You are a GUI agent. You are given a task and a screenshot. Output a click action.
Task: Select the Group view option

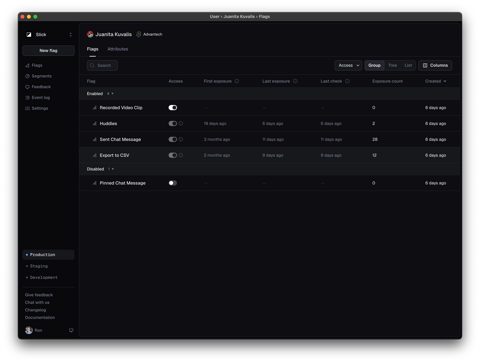coord(374,66)
